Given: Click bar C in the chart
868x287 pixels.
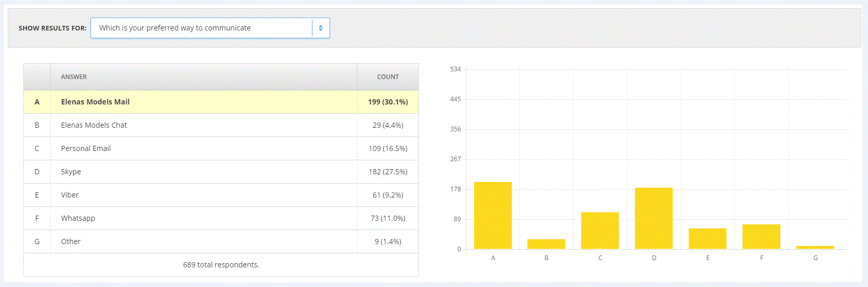Looking at the screenshot, I should [x=600, y=231].
